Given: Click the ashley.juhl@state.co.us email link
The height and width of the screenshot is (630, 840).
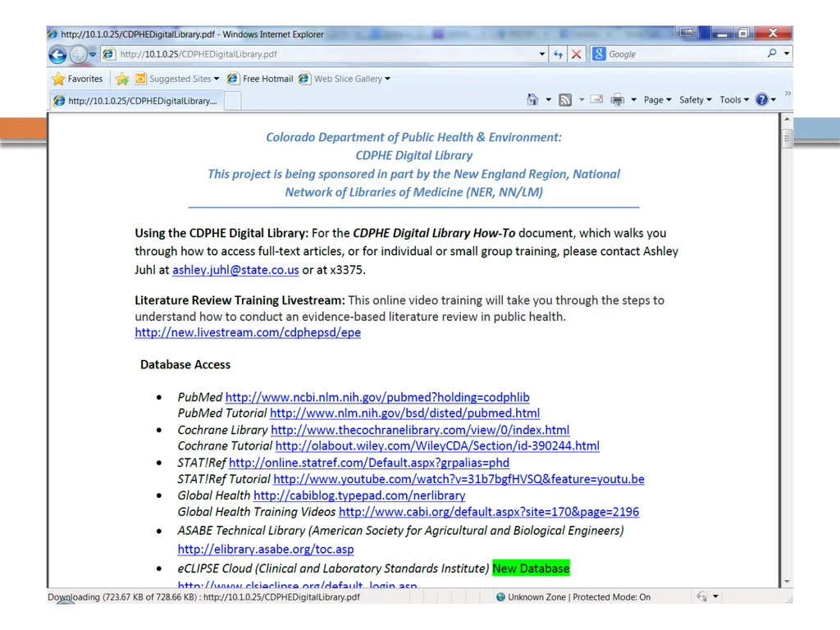Looking at the screenshot, I should (x=235, y=269).
